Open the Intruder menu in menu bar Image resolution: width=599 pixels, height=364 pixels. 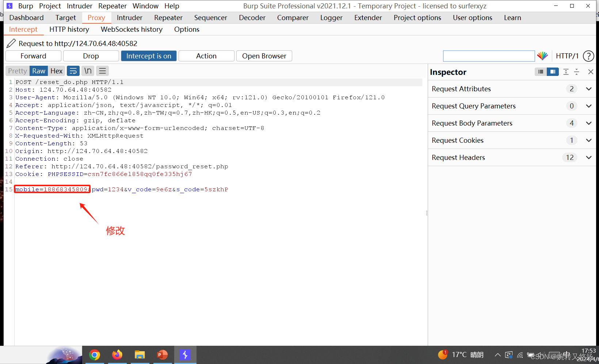click(x=80, y=6)
